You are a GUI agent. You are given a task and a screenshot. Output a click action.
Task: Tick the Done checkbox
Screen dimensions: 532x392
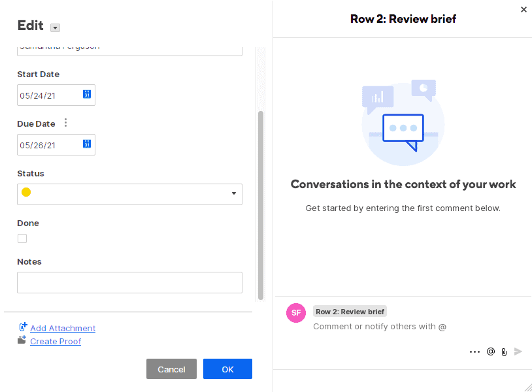(22, 238)
